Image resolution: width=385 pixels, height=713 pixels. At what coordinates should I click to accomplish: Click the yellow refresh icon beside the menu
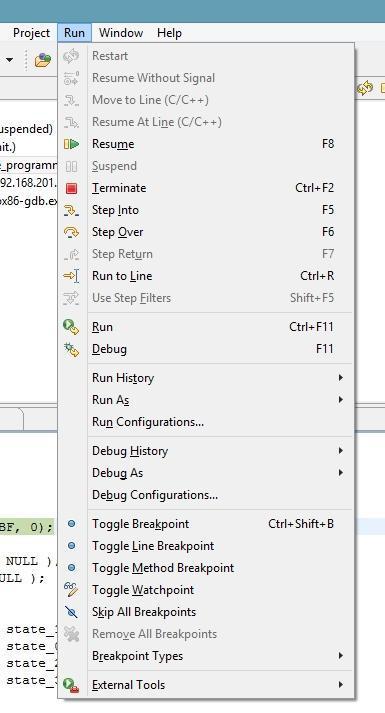pos(365,88)
